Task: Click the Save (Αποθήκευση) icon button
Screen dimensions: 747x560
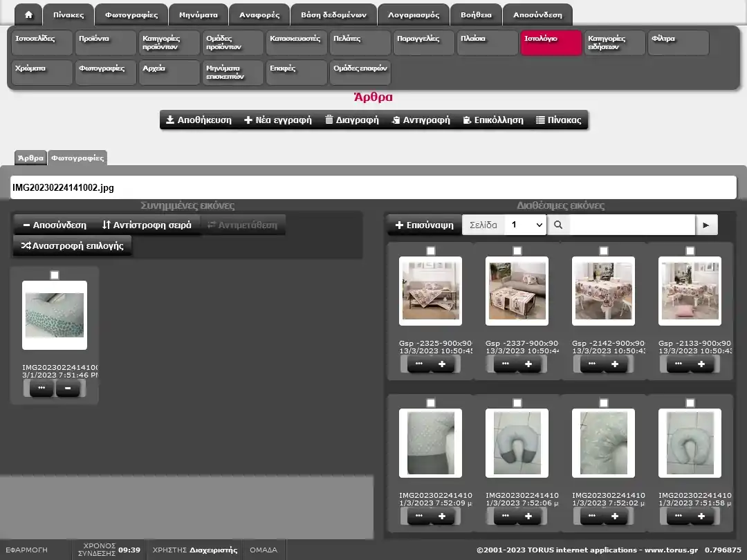Action: click(199, 120)
